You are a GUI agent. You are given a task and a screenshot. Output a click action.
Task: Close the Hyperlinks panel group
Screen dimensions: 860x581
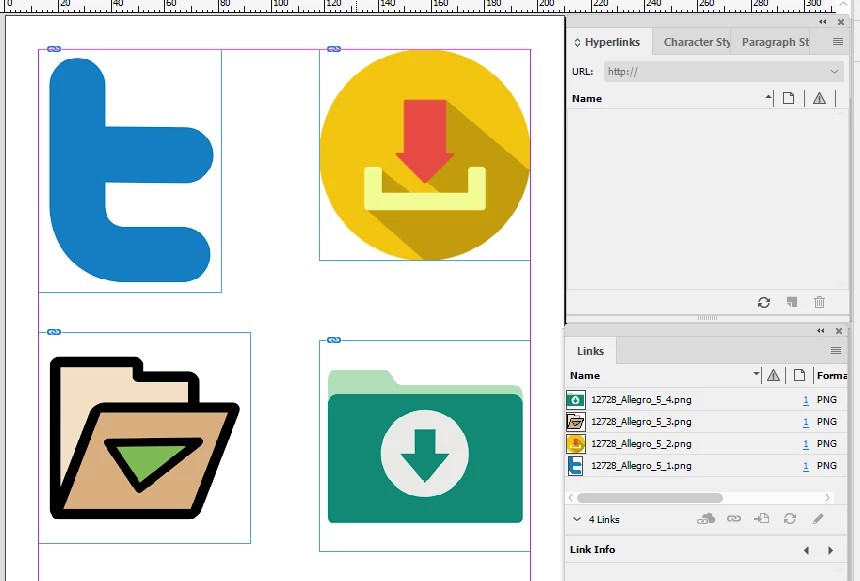click(x=841, y=22)
